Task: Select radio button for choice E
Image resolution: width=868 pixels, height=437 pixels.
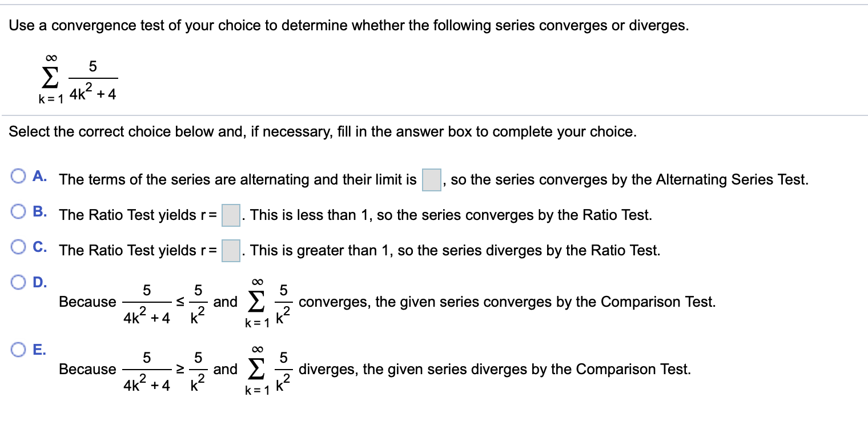Action: pyautogui.click(x=18, y=350)
